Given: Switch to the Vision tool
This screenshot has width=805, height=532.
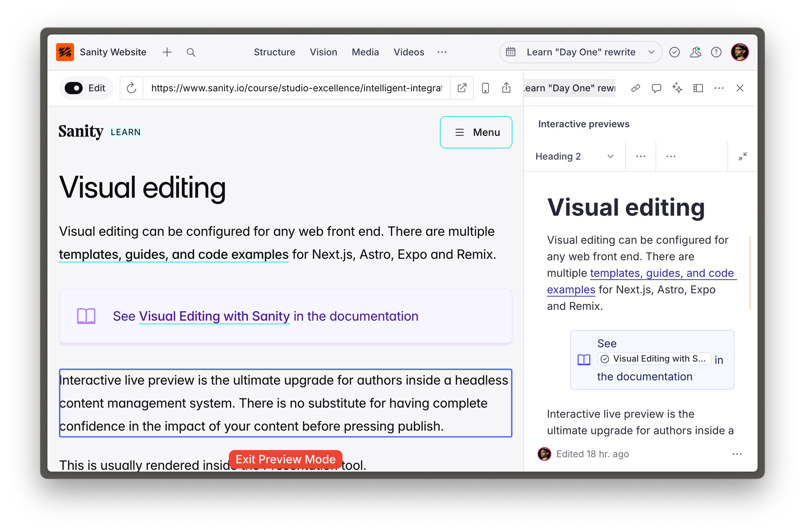Looking at the screenshot, I should click(323, 52).
